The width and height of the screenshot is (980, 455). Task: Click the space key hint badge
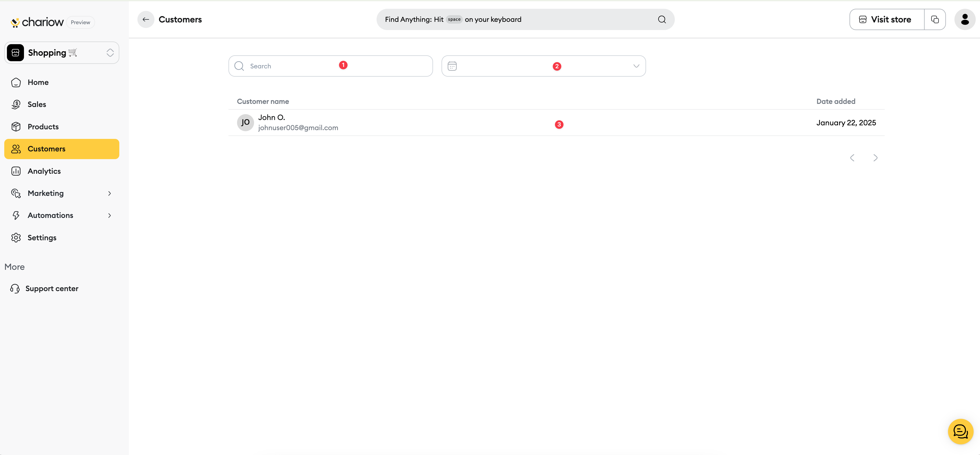click(x=454, y=19)
